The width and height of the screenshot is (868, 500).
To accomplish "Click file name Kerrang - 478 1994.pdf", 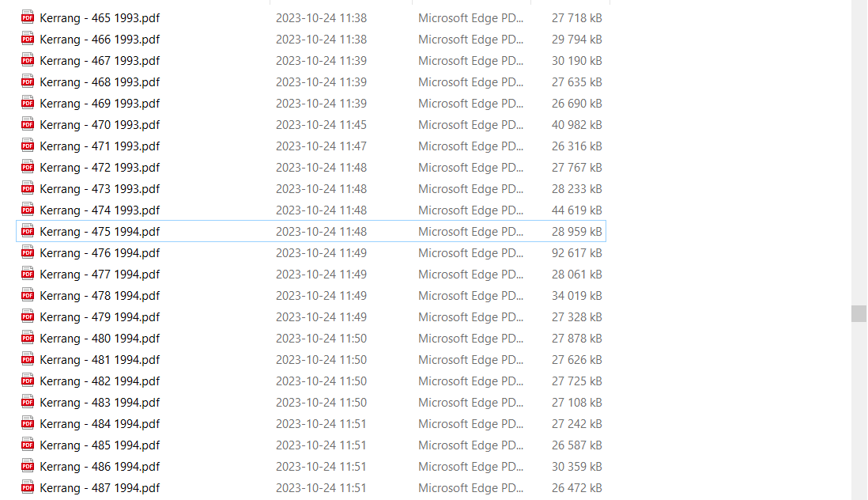I will pos(100,296).
